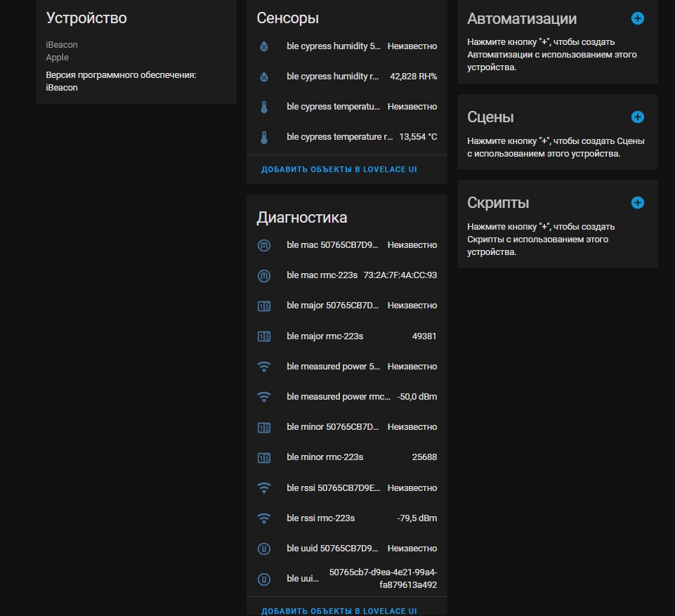Click the MAC address icon next to ble mac rmc-223s

pos(263,275)
